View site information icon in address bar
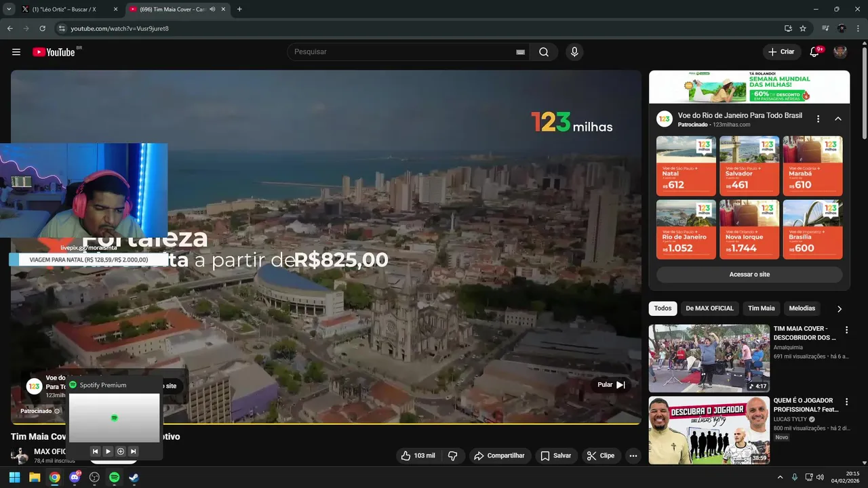Viewport: 868px width, 488px height. click(x=62, y=28)
